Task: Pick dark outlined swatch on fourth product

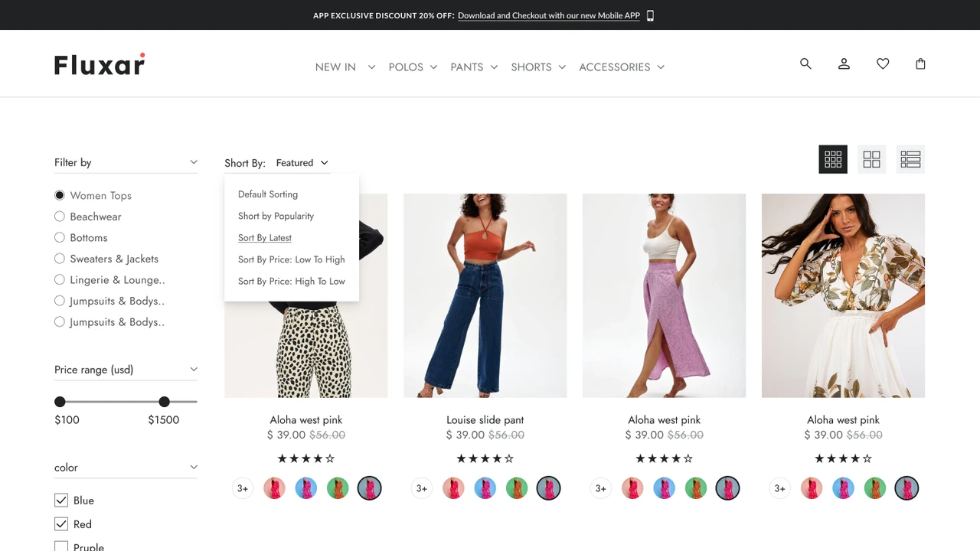Action: [906, 488]
